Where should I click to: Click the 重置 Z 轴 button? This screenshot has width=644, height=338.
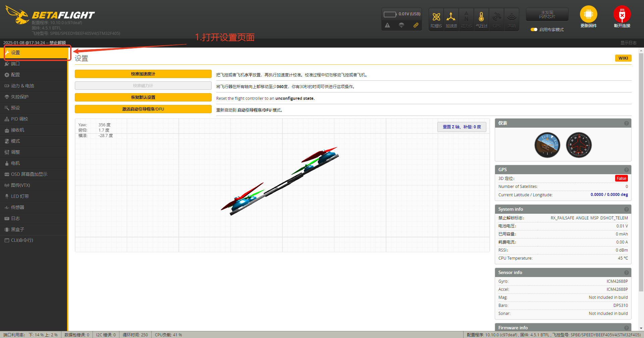point(462,127)
